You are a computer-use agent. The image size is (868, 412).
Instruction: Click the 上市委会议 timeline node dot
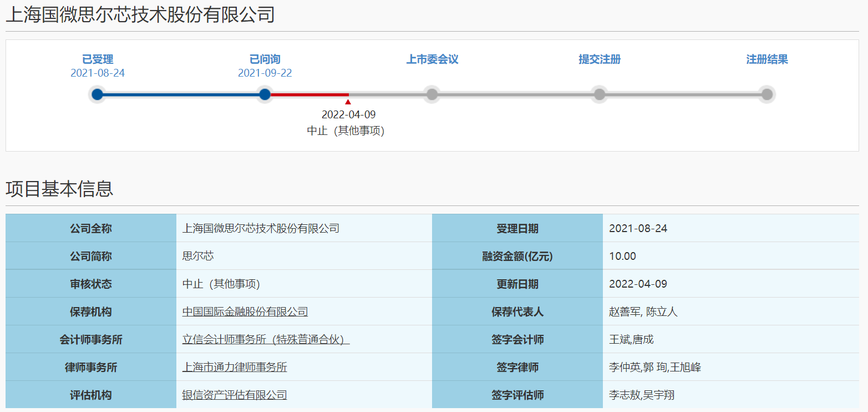pyautogui.click(x=432, y=94)
